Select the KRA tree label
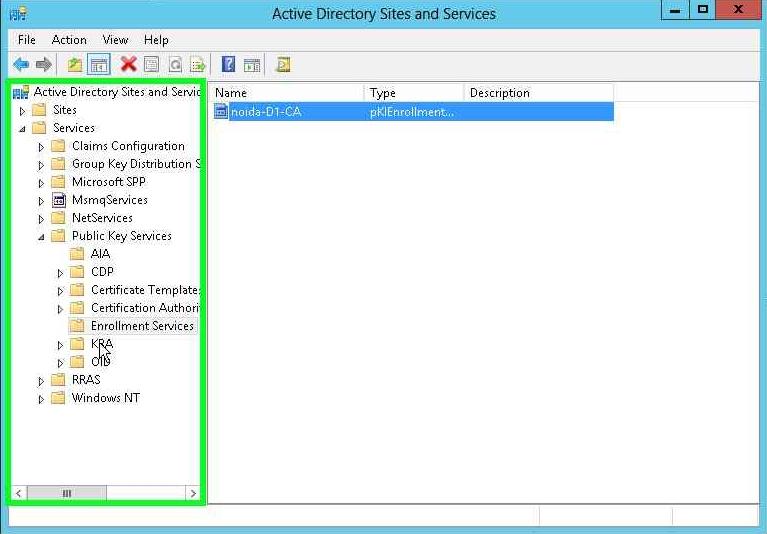 click(x=102, y=344)
